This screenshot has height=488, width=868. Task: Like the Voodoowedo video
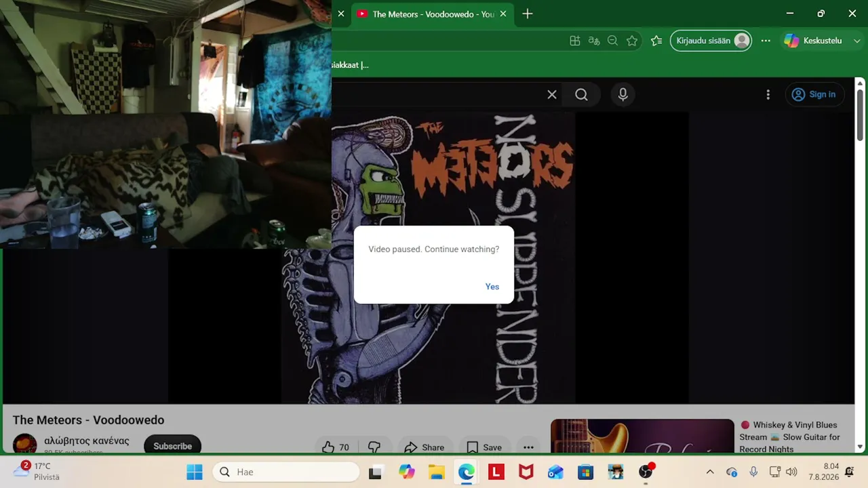click(x=336, y=447)
